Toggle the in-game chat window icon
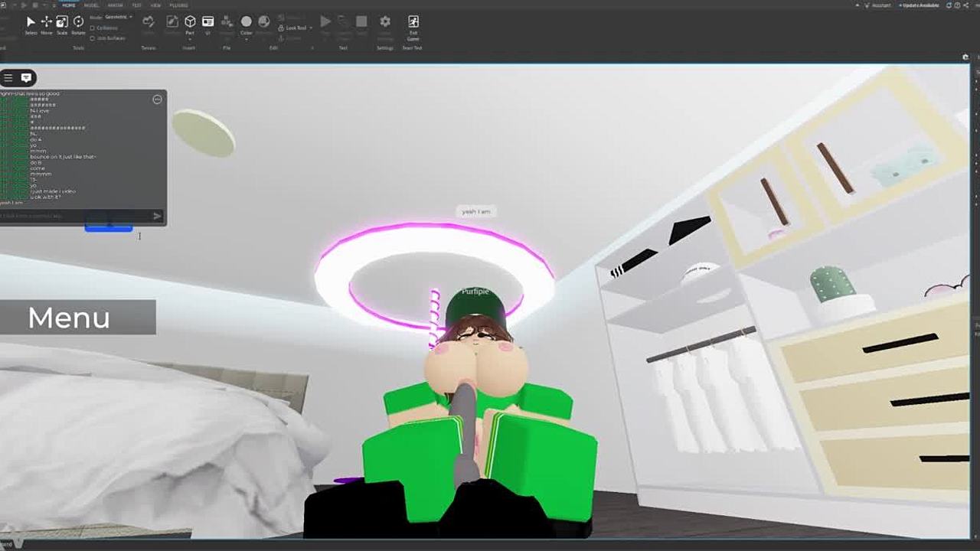This screenshot has width=980, height=551. tap(26, 77)
